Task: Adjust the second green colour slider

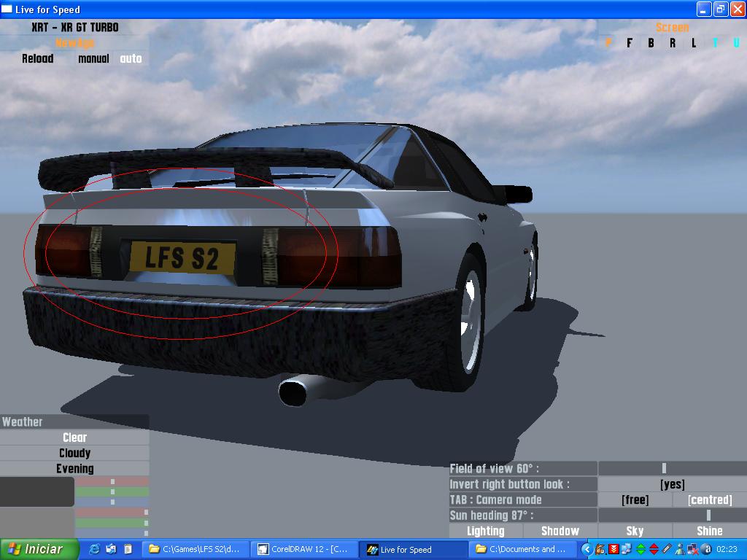Action: coord(112,523)
